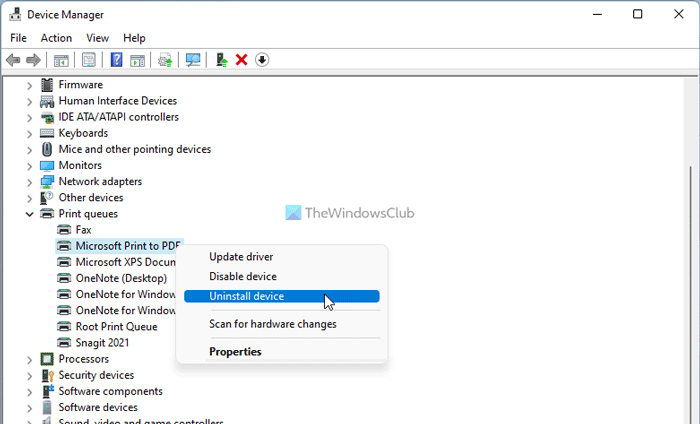Expand Human Interface Devices node

pos(29,102)
